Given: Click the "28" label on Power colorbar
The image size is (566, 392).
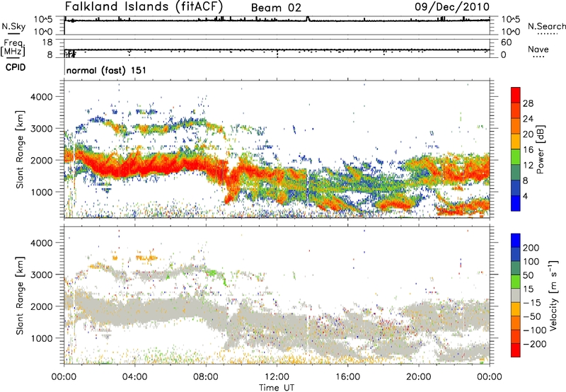Looking at the screenshot, I should [528, 103].
